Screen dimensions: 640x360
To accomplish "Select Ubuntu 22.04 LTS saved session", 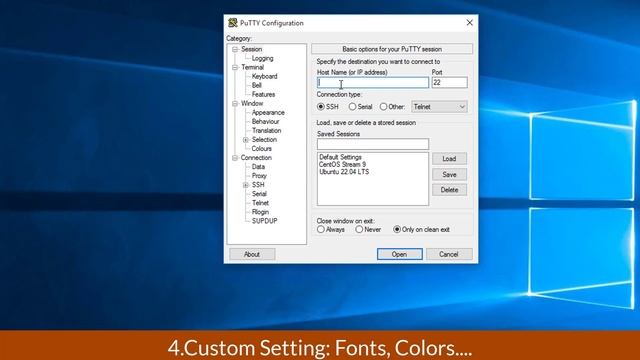I will coord(344,172).
